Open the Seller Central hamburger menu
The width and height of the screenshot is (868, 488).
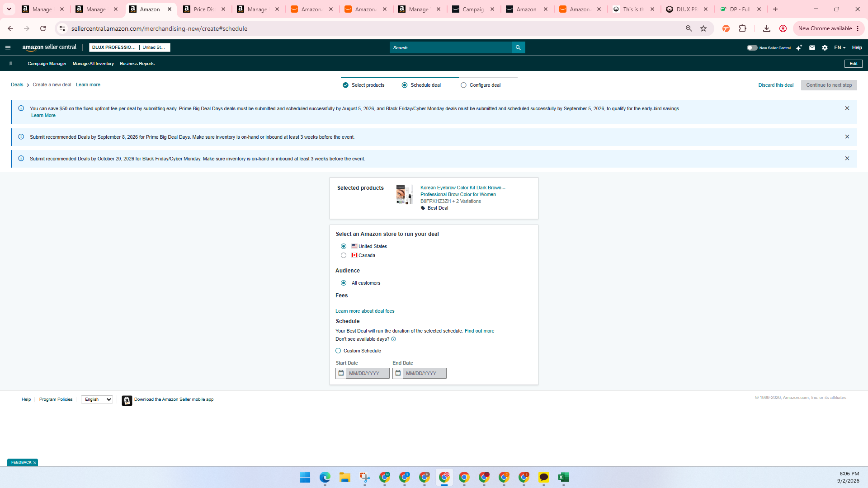(x=8, y=47)
